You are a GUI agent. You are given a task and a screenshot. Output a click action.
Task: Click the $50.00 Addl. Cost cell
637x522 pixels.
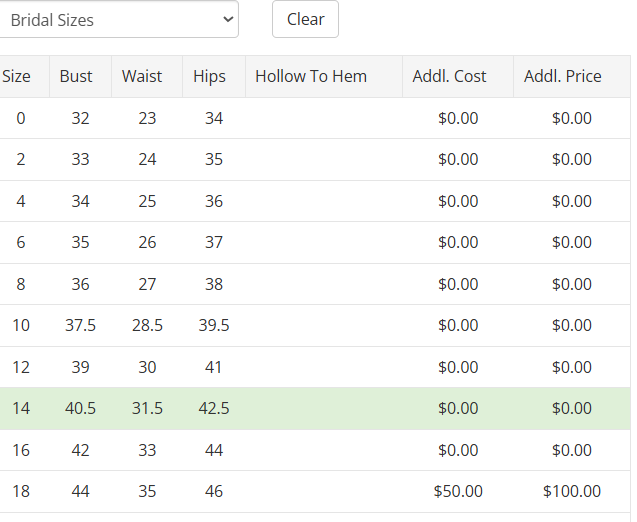(458, 492)
